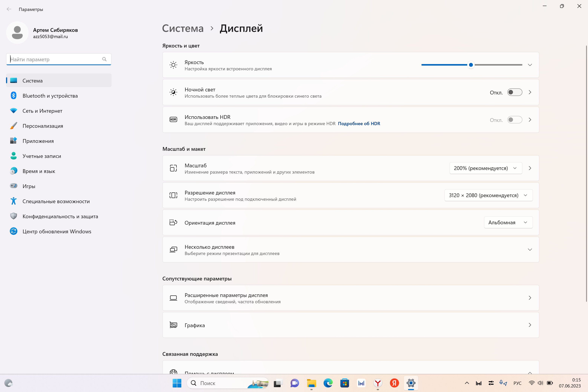
Task: Open the Разрешение дисплея dropdown
Action: tap(488, 195)
